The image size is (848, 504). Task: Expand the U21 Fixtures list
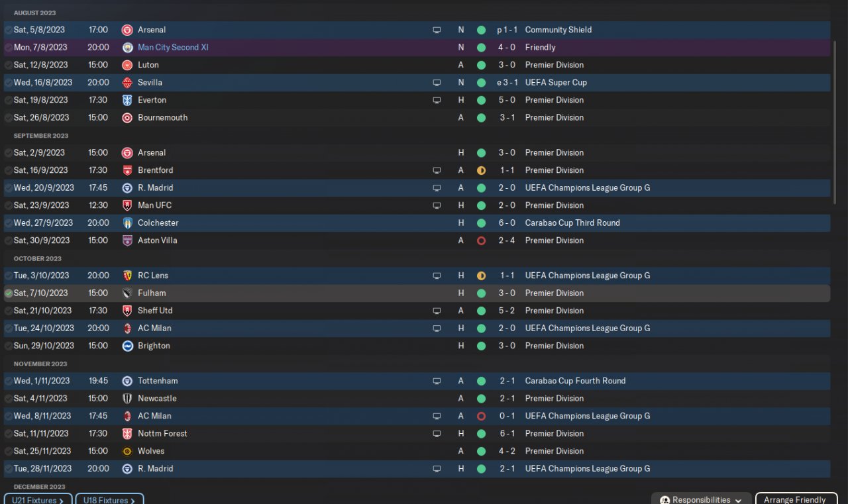coord(38,500)
